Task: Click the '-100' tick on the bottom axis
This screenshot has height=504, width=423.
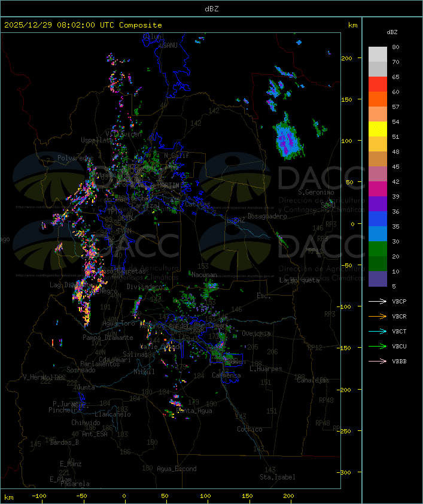Action: (x=39, y=496)
